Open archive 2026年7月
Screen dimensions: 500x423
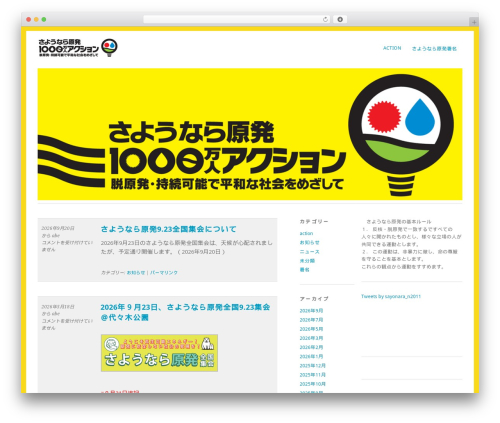pos(311,320)
